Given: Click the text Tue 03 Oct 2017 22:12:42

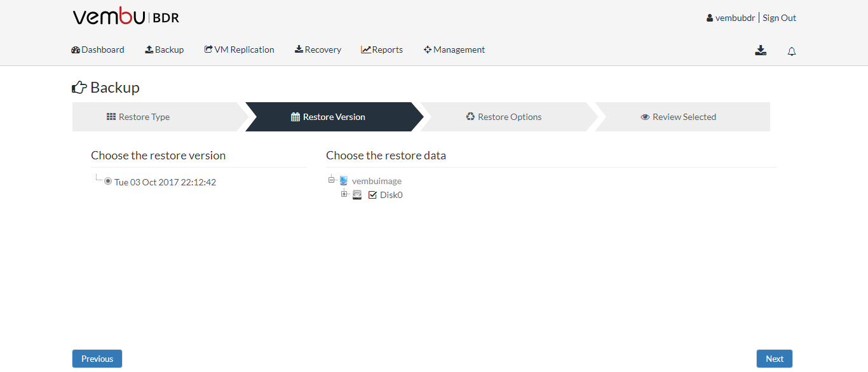Looking at the screenshot, I should pos(165,182).
